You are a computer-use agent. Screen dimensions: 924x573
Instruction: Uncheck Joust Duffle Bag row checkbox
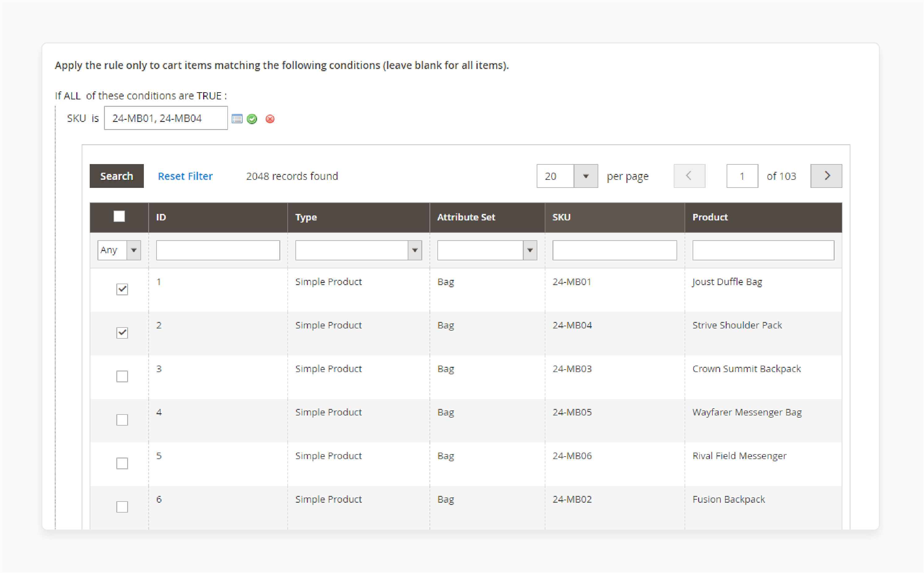(x=122, y=289)
